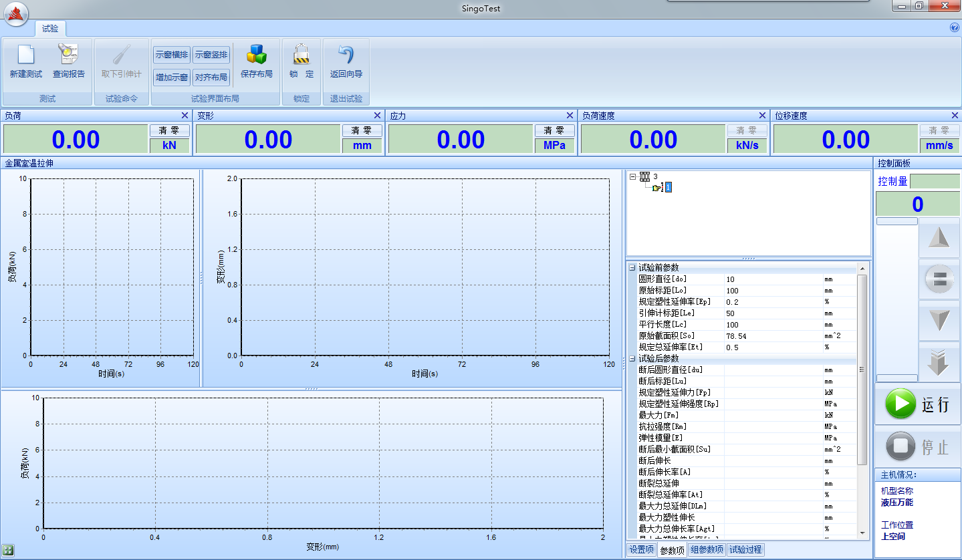Click the 保存布局 cubes icon
962x560 pixels.
point(257,55)
